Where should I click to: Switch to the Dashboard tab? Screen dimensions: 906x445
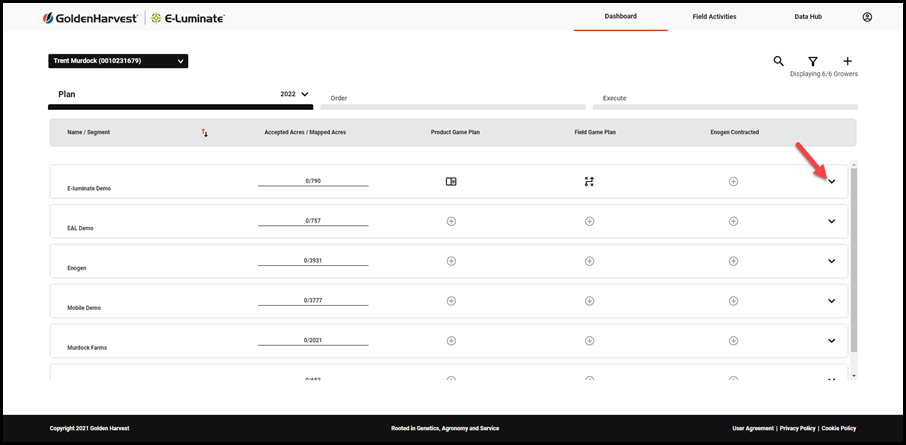(621, 17)
